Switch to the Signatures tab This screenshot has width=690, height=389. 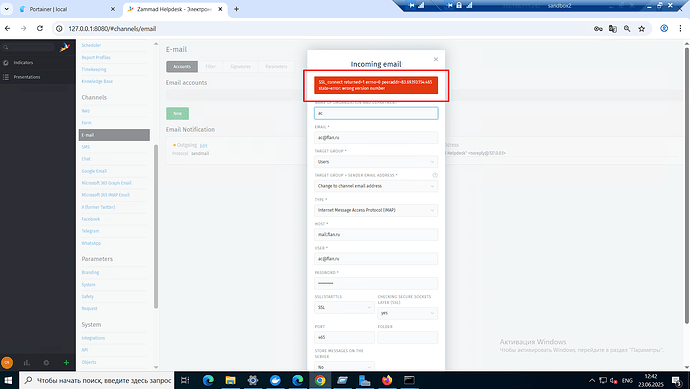pyautogui.click(x=240, y=66)
